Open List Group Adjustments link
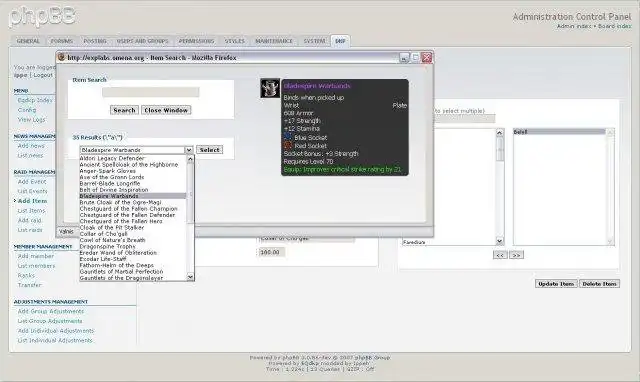The image size is (640, 382). click(50, 321)
